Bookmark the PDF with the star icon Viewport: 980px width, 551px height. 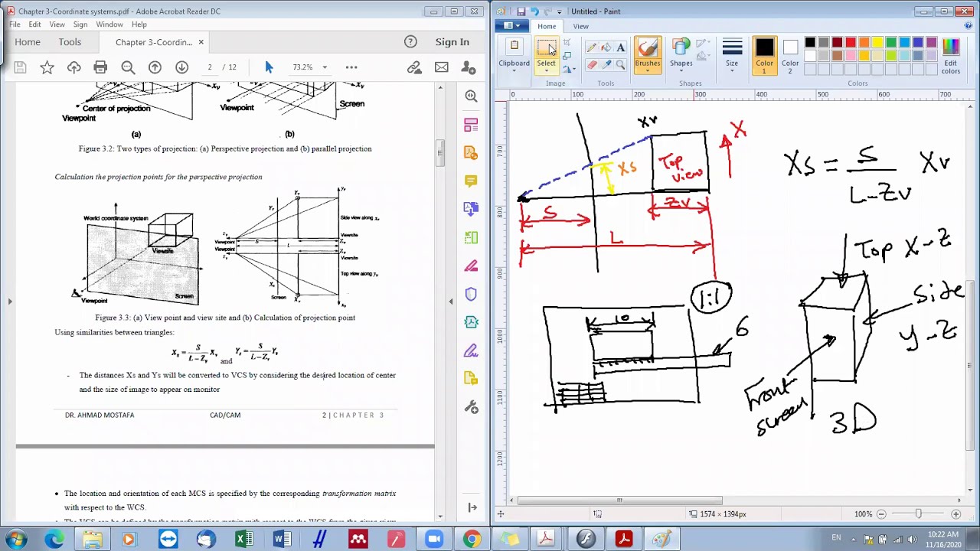(47, 67)
